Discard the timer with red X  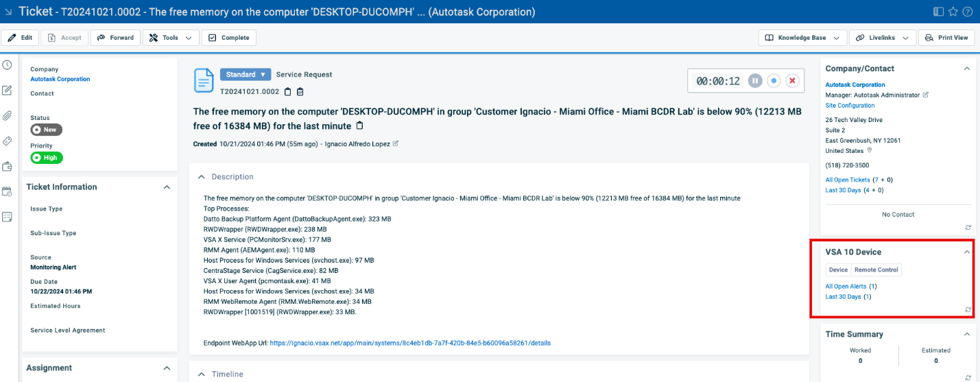point(793,81)
